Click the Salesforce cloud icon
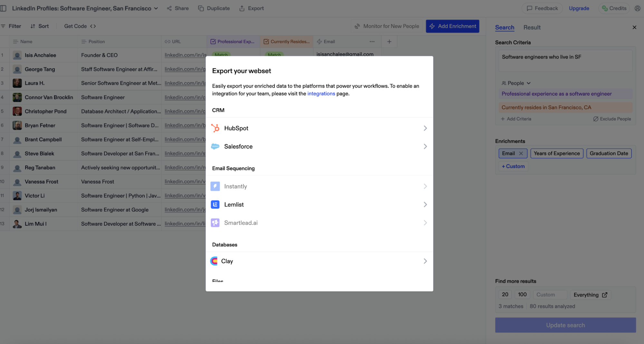 pos(215,146)
